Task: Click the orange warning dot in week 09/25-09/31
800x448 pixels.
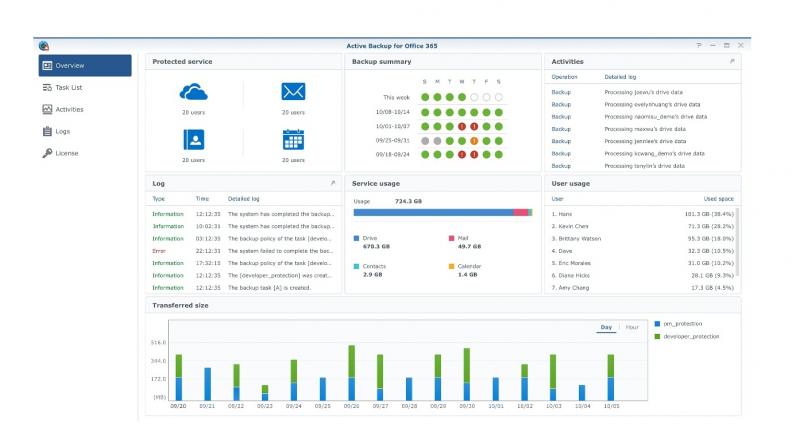Action: (474, 141)
